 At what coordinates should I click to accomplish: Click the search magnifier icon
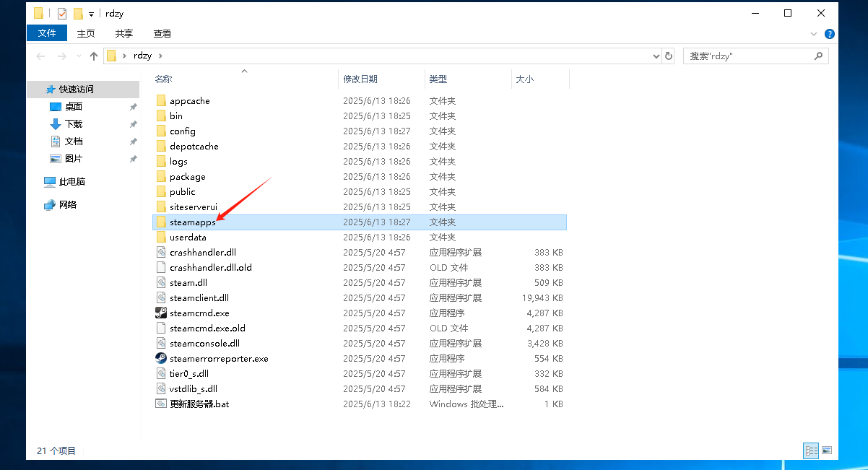click(x=818, y=56)
